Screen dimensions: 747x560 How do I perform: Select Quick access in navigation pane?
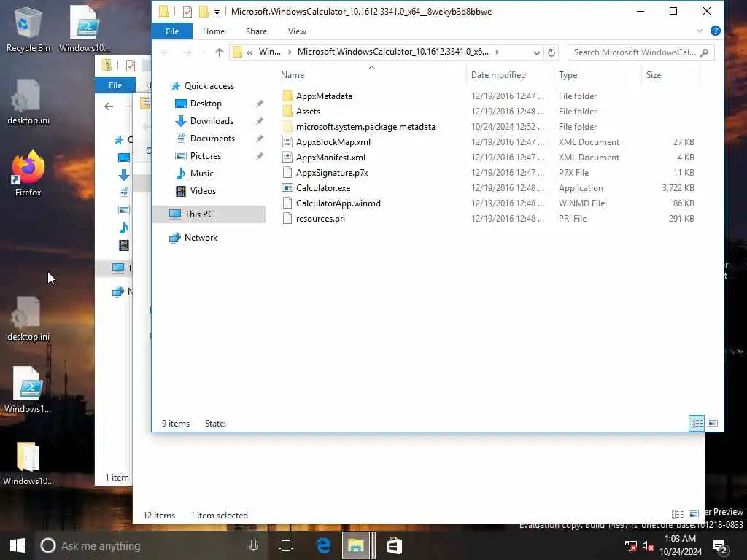click(x=209, y=86)
